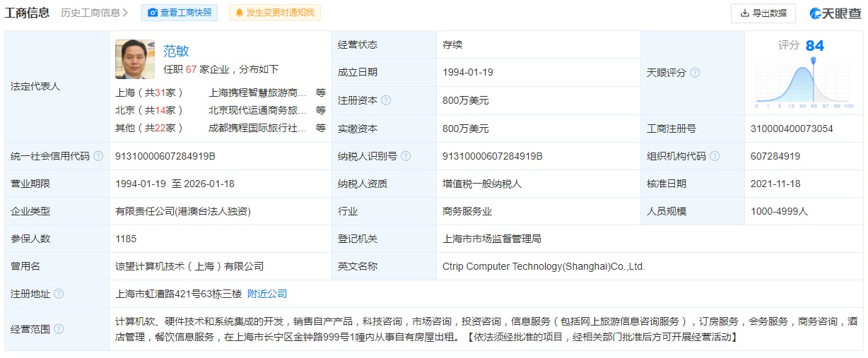Image resolution: width=868 pixels, height=358 pixels.
Task: Click 上海携程智慧旅游 company link
Action: tap(258, 92)
